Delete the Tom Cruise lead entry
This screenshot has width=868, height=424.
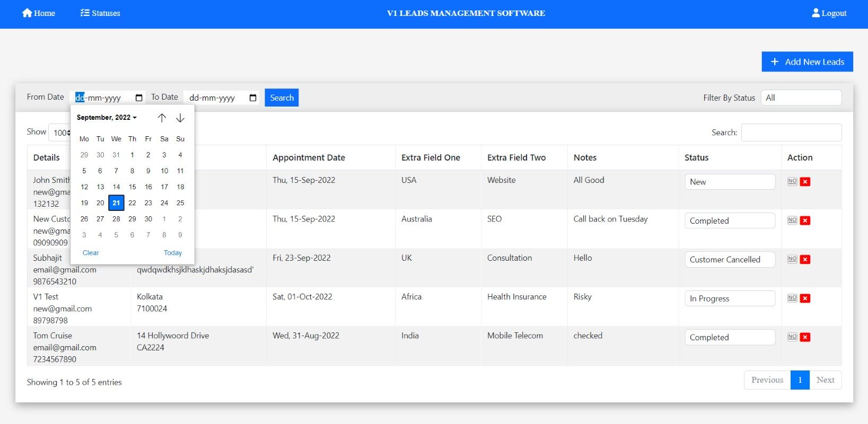pos(805,337)
